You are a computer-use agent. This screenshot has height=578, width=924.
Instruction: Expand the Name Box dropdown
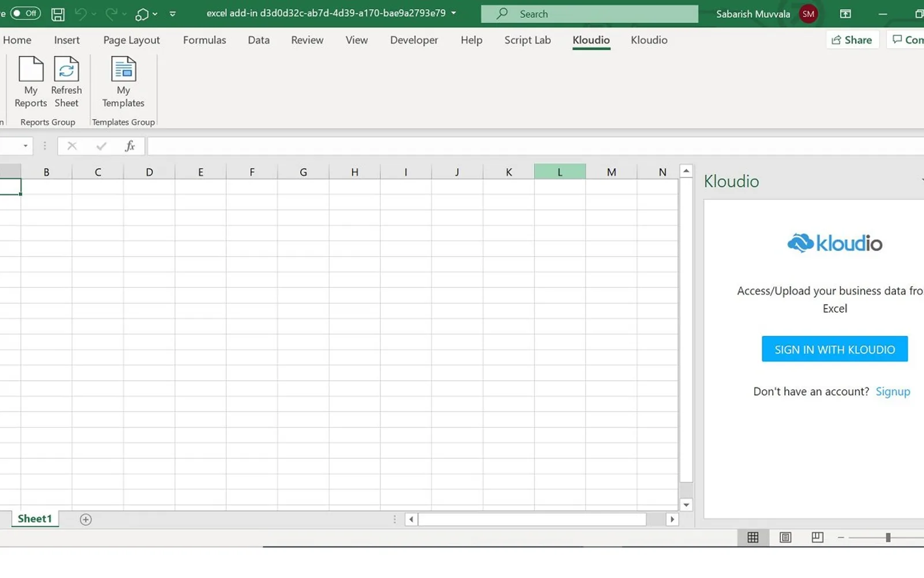(25, 146)
